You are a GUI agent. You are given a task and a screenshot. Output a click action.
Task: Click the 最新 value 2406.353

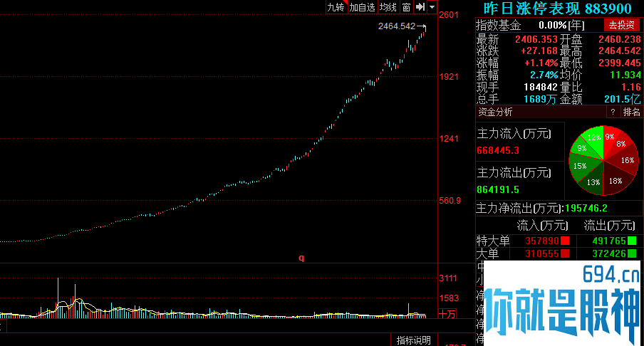(x=536, y=39)
